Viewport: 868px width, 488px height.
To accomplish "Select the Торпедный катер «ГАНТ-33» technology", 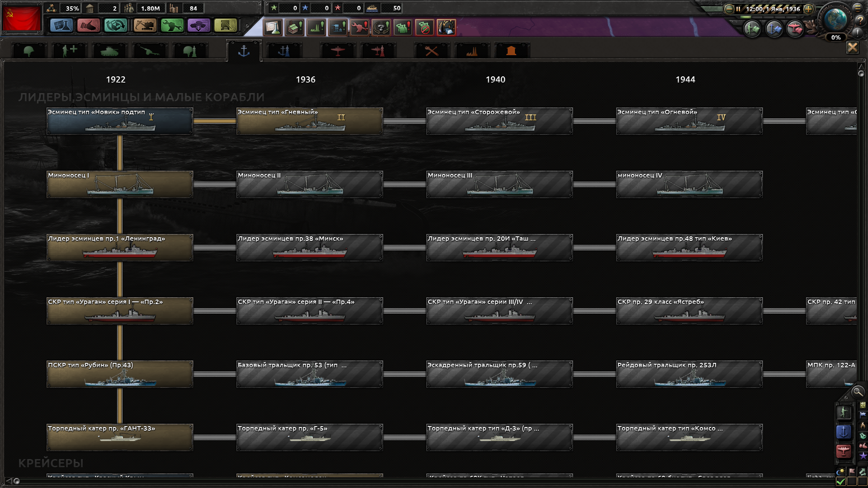I will [x=120, y=437].
